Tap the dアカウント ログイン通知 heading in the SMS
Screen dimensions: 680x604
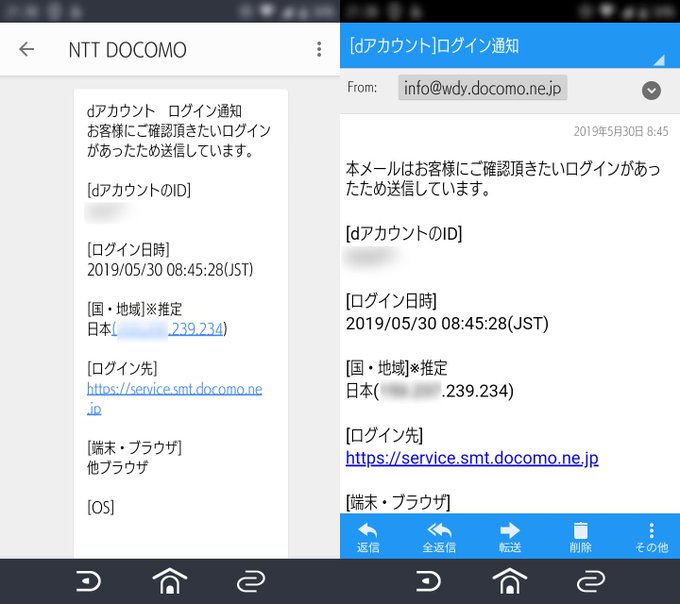164,111
